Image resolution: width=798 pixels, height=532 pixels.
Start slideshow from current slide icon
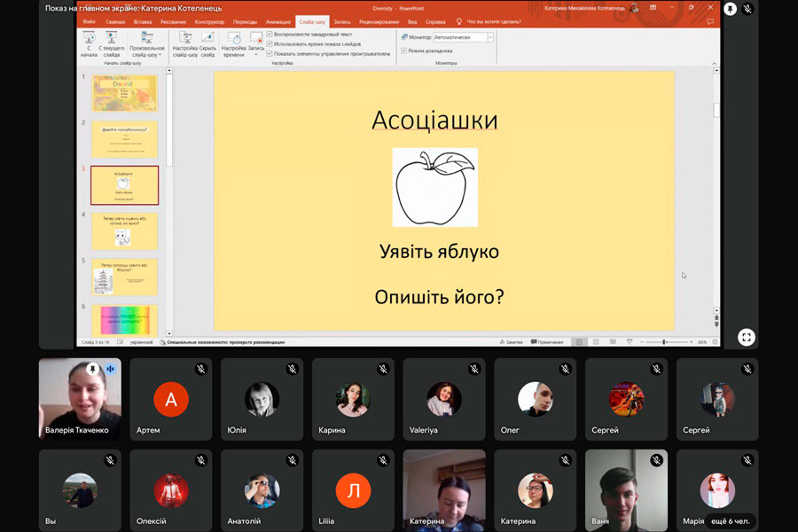111,37
